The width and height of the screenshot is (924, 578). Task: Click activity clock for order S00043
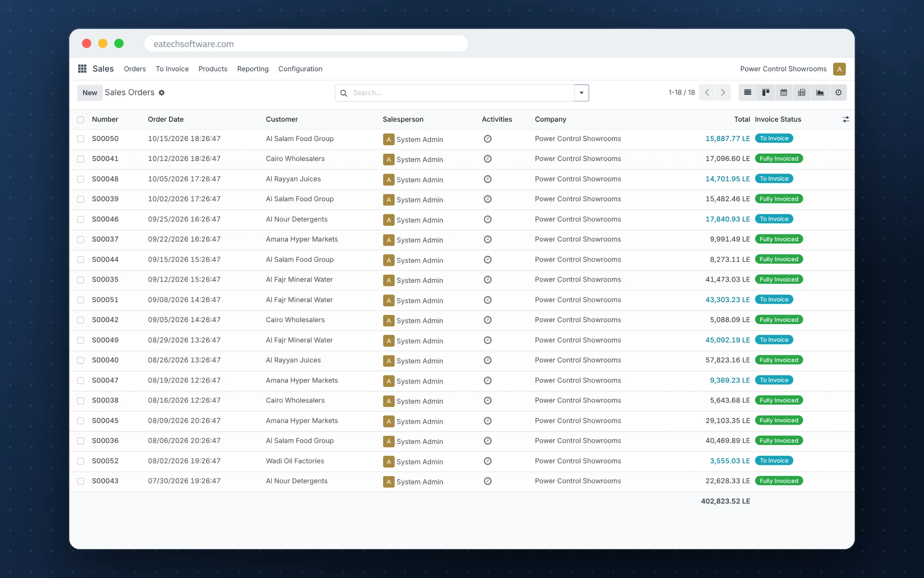coord(487,481)
